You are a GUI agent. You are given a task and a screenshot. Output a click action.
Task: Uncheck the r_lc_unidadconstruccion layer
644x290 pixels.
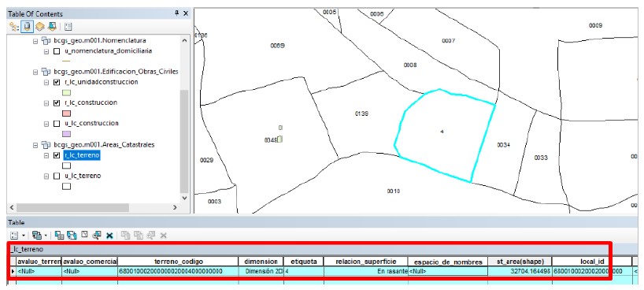(57, 82)
